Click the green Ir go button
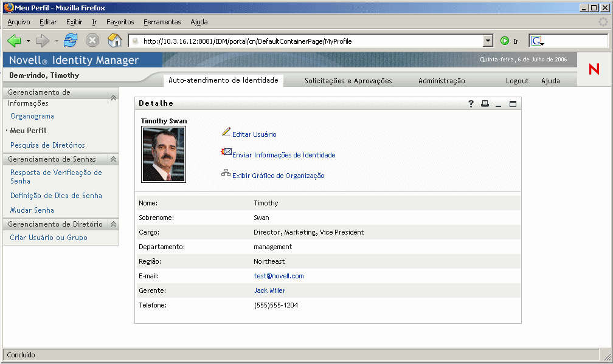 coord(505,41)
